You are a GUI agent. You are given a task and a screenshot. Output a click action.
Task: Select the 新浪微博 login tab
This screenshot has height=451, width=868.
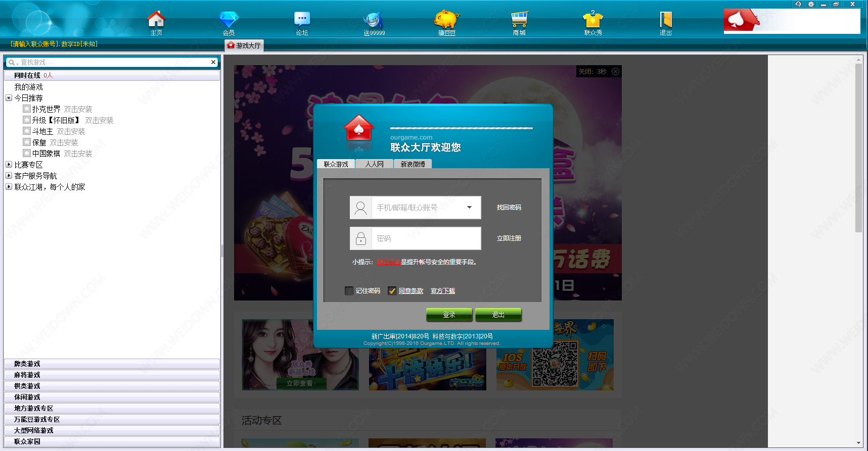(413, 164)
